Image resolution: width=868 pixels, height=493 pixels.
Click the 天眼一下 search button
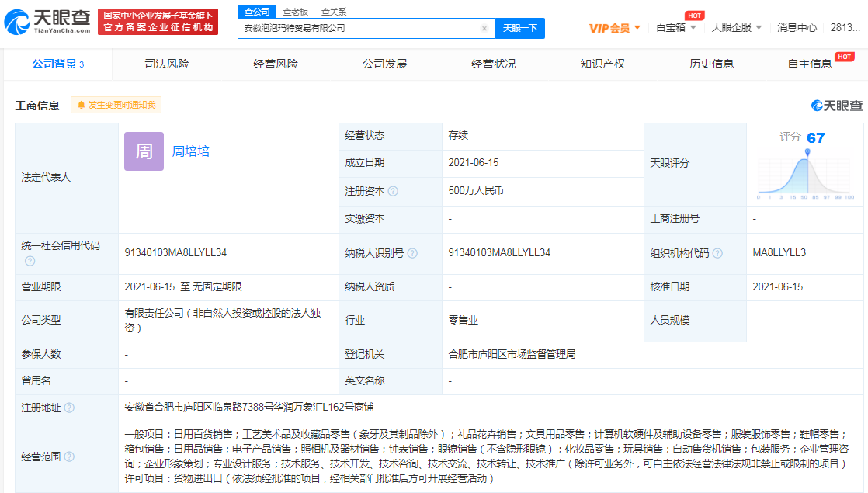click(x=520, y=27)
